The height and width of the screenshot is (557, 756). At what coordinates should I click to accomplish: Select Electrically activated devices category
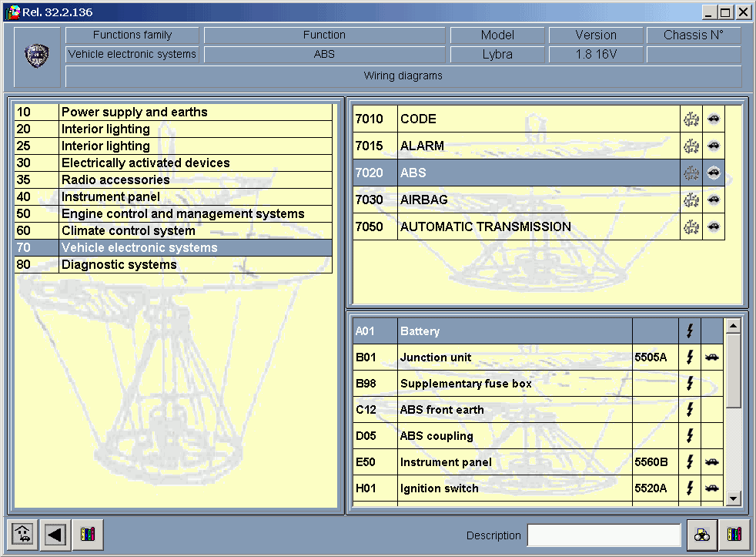pos(173,163)
